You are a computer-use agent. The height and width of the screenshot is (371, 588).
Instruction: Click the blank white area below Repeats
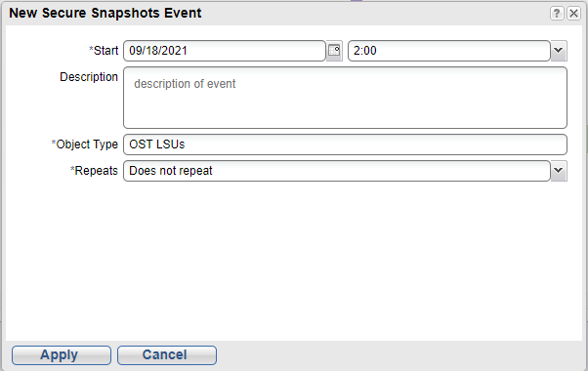click(294, 261)
